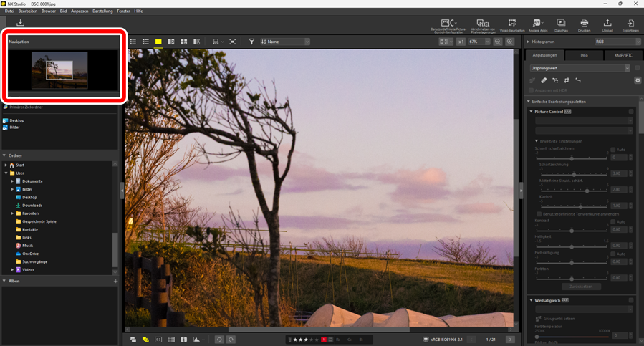
Task: Click the filter funnel icon
Action: tap(251, 42)
